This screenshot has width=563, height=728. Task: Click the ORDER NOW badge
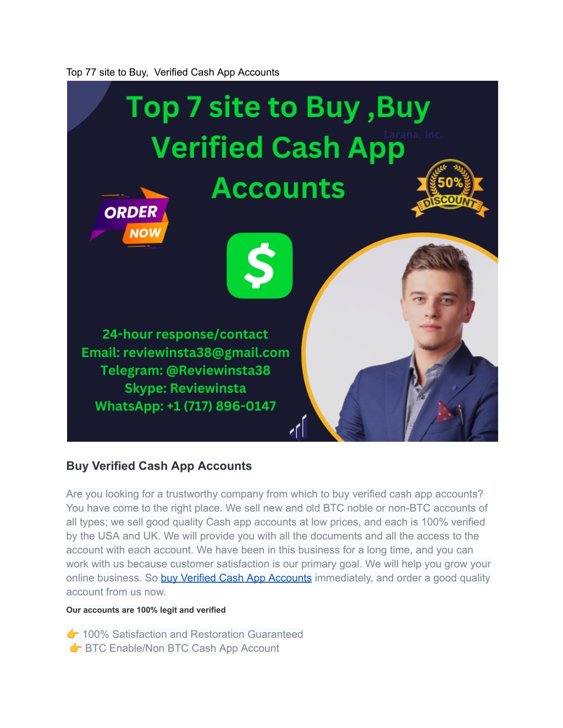click(x=130, y=218)
